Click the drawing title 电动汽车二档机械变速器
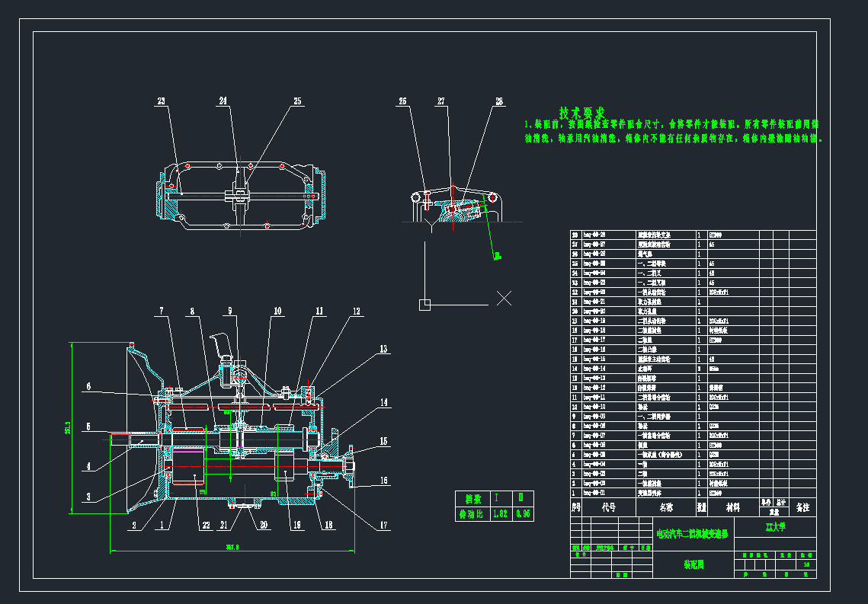 point(693,534)
